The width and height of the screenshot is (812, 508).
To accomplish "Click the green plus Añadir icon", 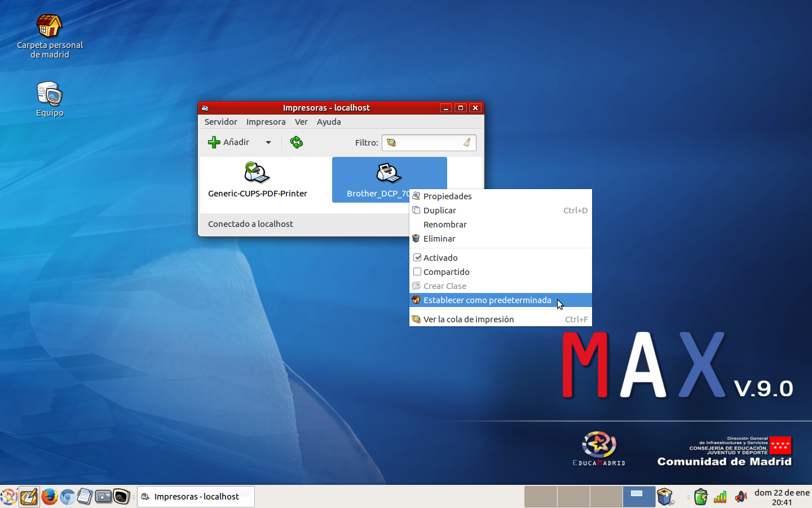I will coord(214,142).
